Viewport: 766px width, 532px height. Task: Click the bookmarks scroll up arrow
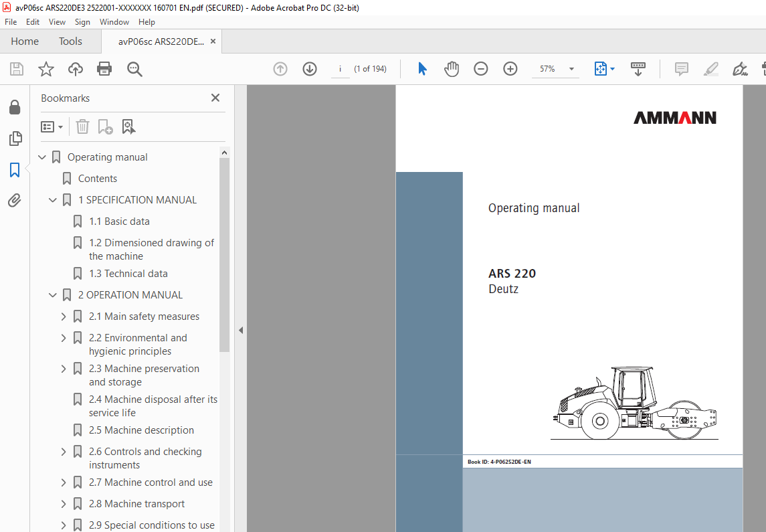pos(224,153)
